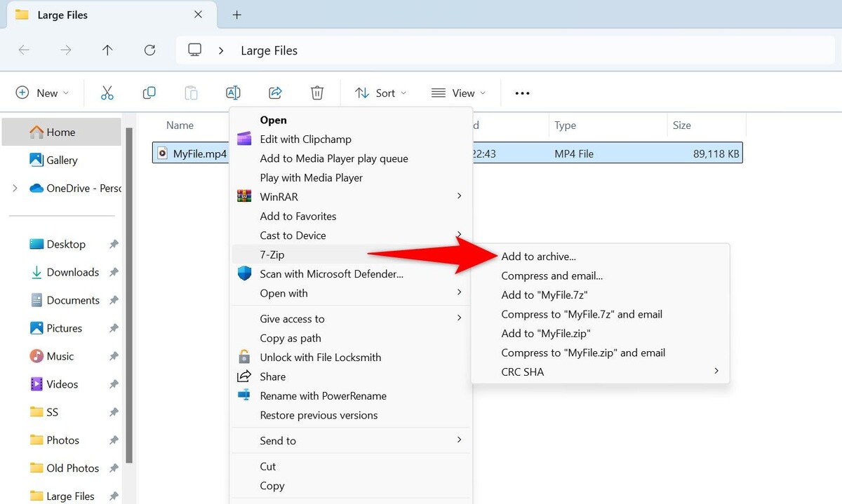Open the New dropdown menu
Viewport: 842px width, 504px height.
pos(42,93)
